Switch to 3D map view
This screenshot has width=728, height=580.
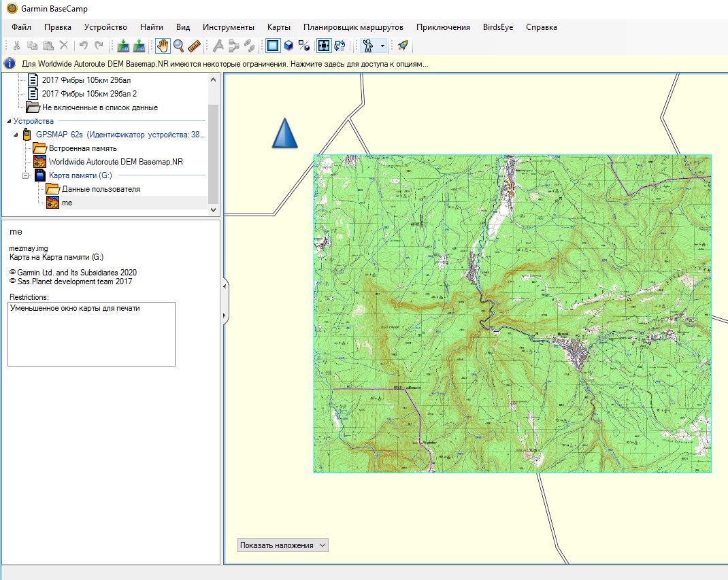coord(288,46)
